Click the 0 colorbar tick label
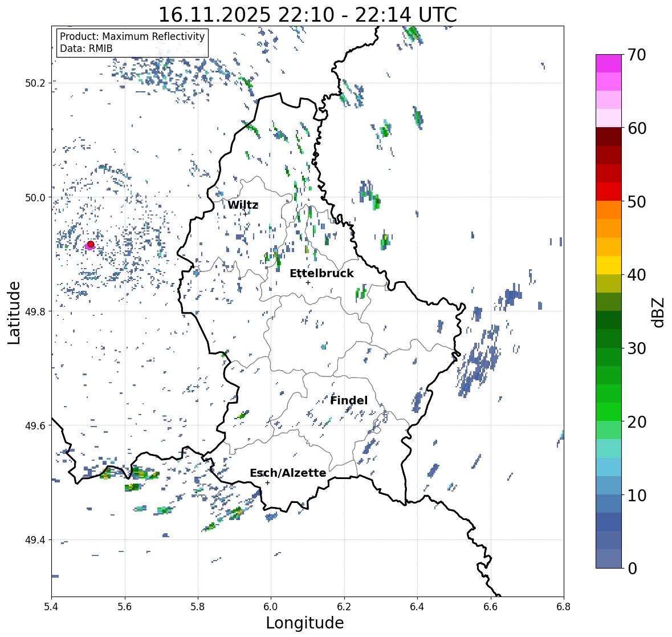Image resolution: width=672 pixels, height=637 pixels. point(632,569)
